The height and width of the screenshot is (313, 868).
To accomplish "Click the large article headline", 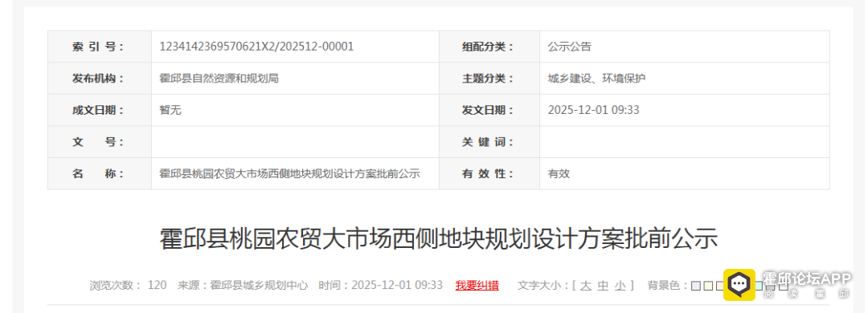I will coord(439,239).
